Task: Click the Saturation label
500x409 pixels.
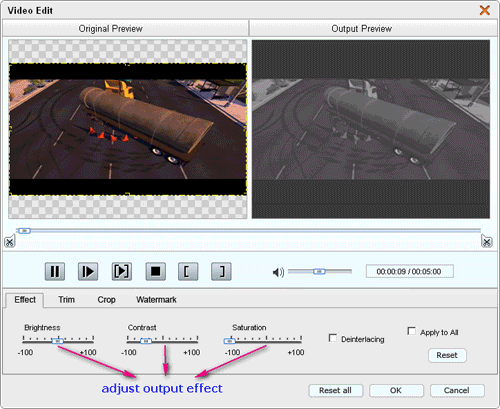Action: pos(249,328)
